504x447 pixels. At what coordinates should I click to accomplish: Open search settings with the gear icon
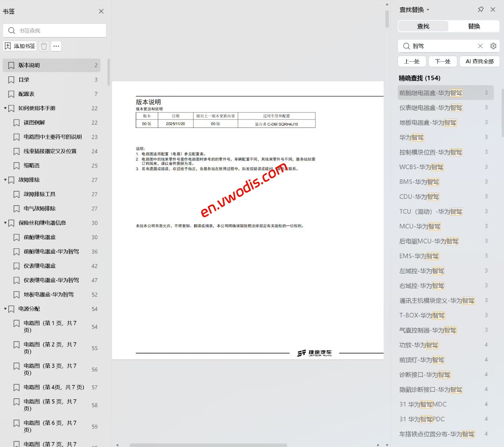coord(493,46)
